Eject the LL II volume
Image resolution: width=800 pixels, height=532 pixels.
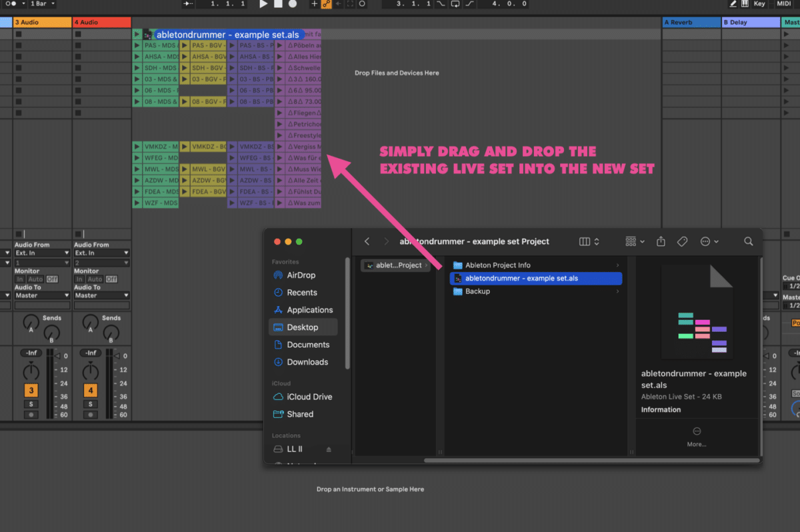[x=328, y=449]
